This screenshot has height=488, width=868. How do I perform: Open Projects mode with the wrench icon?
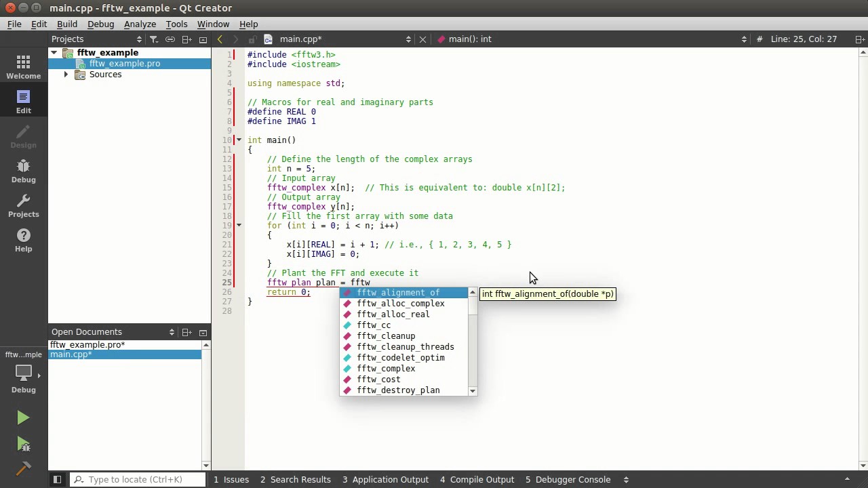tap(23, 205)
